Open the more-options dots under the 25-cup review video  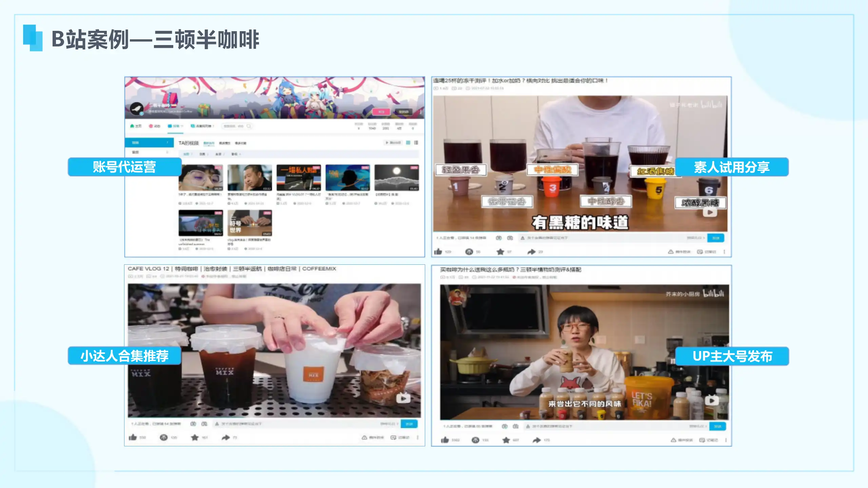pos(724,251)
